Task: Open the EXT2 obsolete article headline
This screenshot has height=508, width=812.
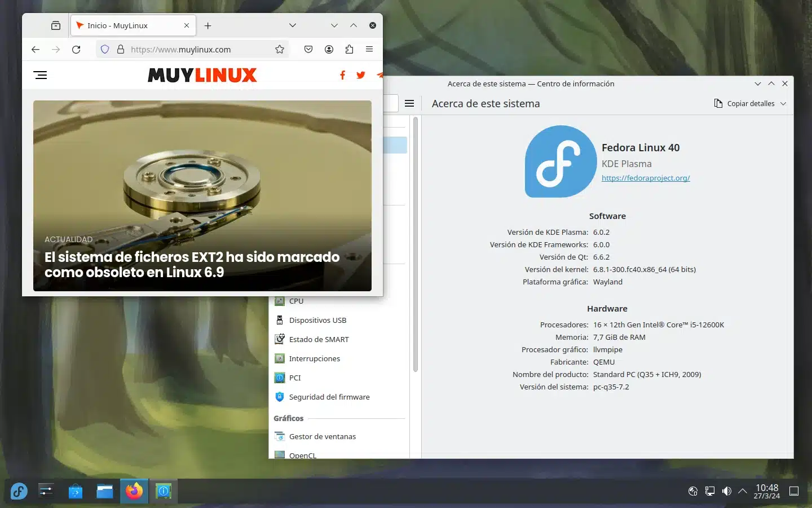Action: click(192, 265)
